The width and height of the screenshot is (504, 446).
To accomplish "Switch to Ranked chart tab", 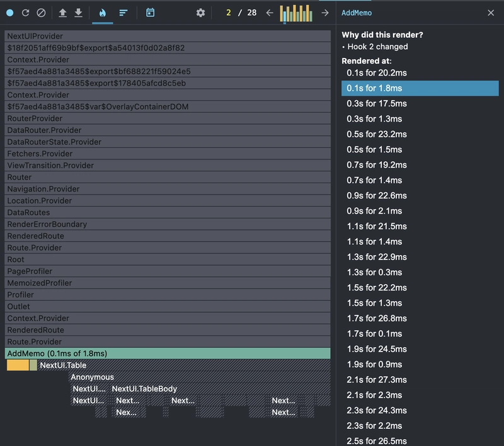I will pos(123,13).
